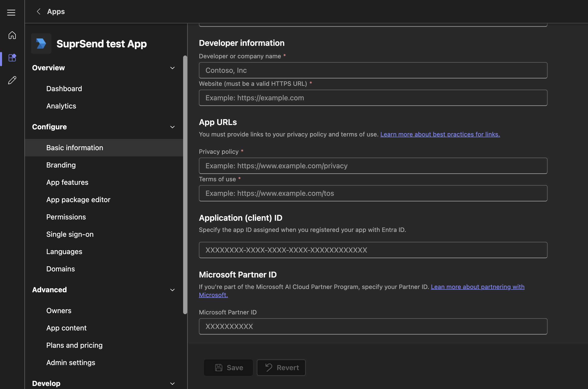The image size is (588, 389).
Task: Open the Languages page
Action: (64, 252)
